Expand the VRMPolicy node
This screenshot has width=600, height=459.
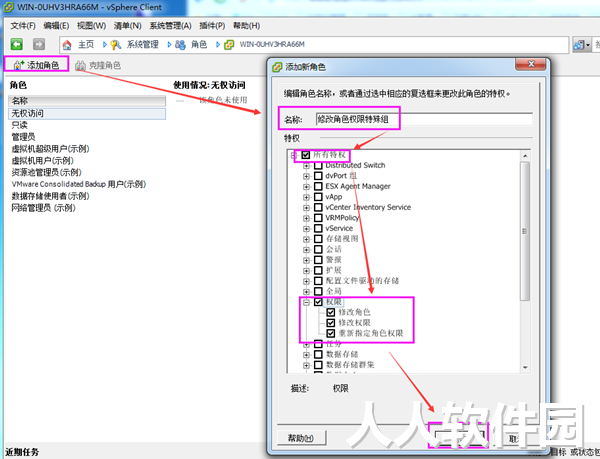306,218
